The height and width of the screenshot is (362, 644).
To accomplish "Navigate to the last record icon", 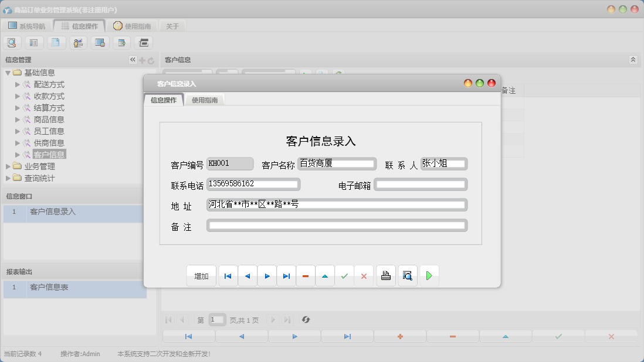I will [286, 275].
